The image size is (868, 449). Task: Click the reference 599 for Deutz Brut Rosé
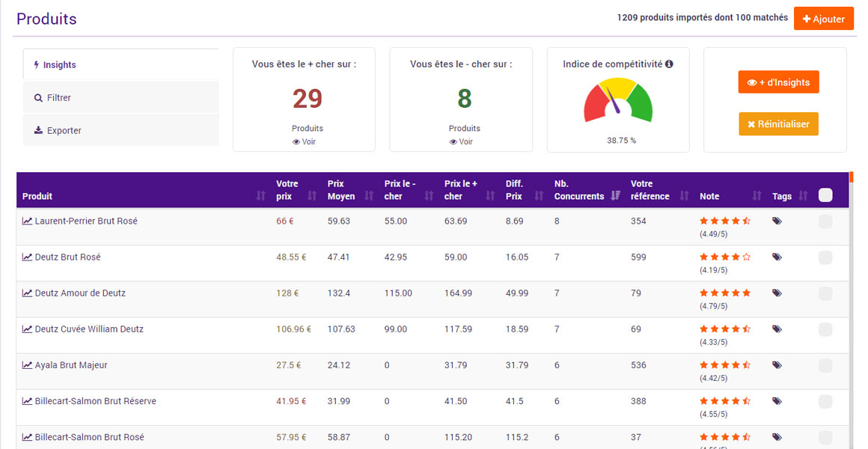(x=638, y=257)
